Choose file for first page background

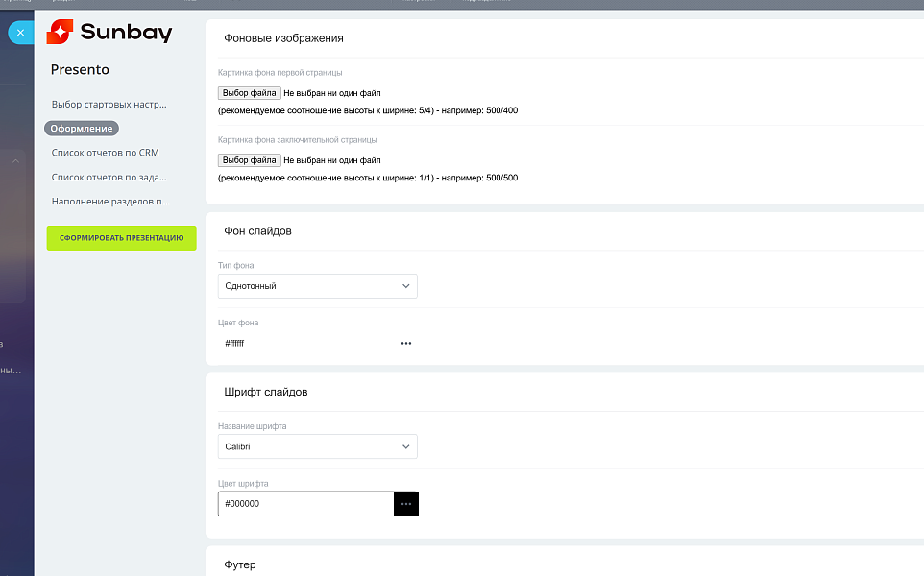click(x=249, y=93)
